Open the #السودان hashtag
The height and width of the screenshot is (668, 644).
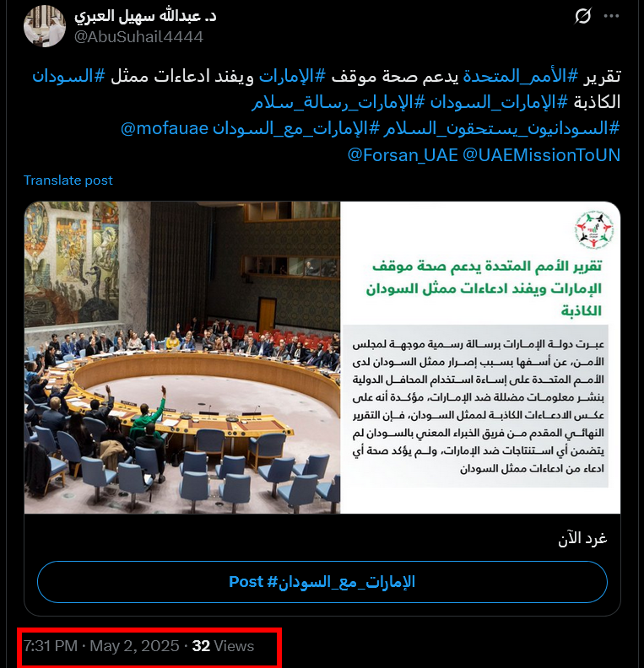pyautogui.click(x=68, y=76)
